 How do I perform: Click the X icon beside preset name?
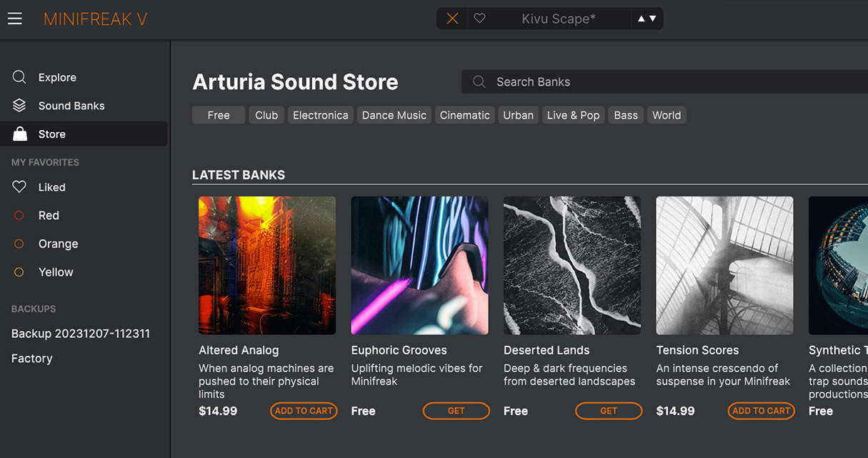452,19
